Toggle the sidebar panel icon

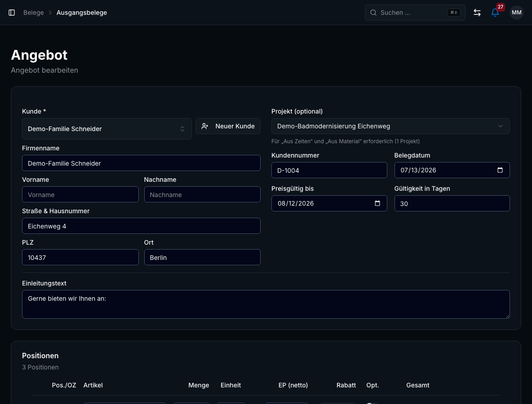pos(12,13)
